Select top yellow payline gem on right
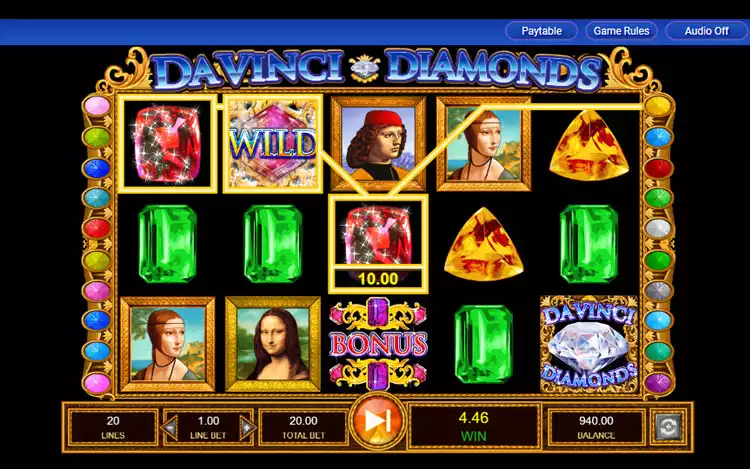Viewport: 750px width, 469px height. coord(658,106)
